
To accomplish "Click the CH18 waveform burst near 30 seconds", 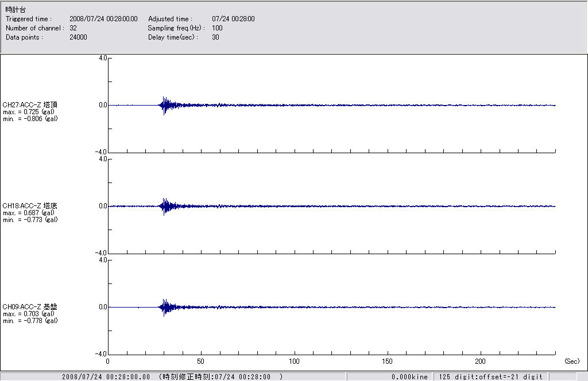I will click(x=164, y=206).
